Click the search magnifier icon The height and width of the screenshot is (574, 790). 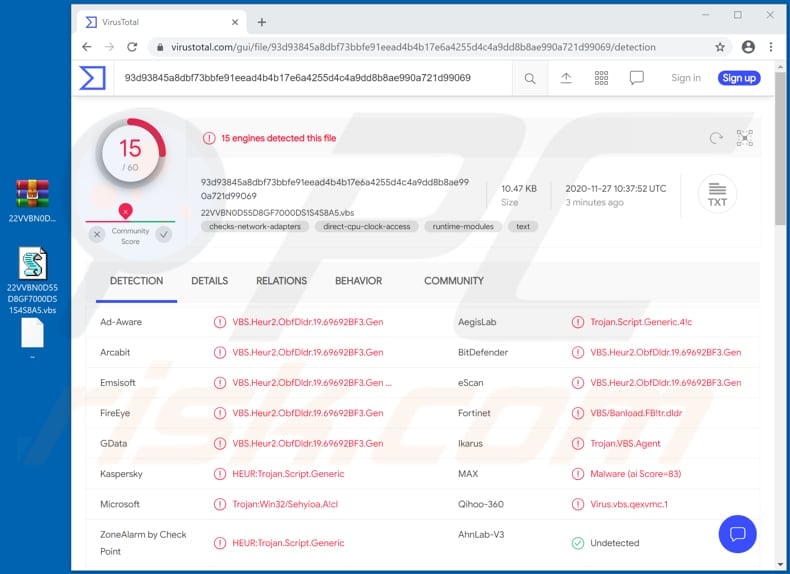[x=530, y=79]
